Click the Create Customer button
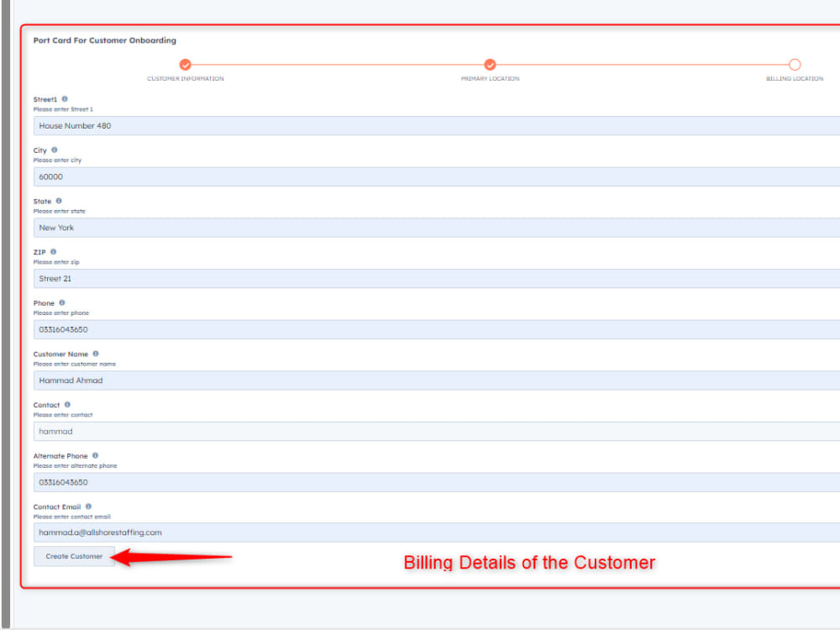Viewport: 840px width, 630px height. click(x=73, y=556)
